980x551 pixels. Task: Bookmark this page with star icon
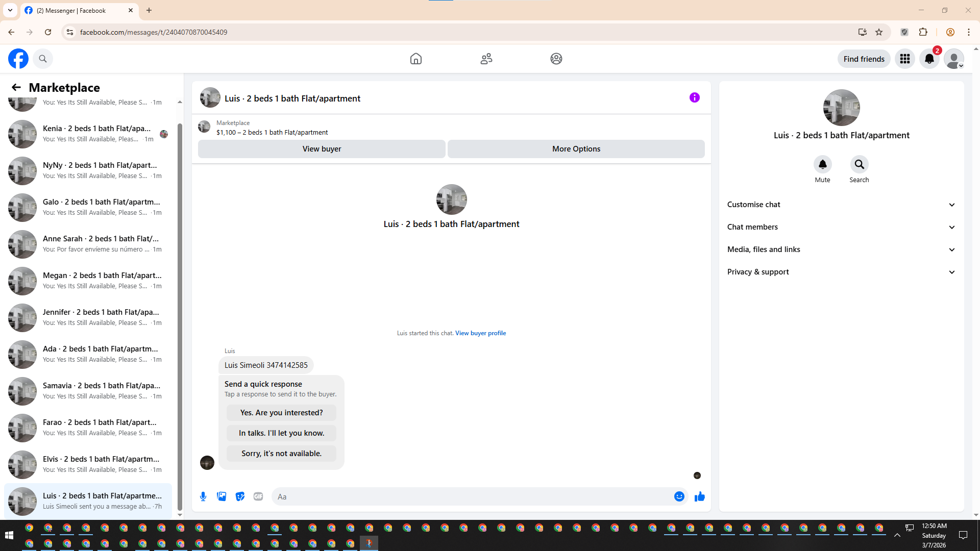pyautogui.click(x=879, y=32)
